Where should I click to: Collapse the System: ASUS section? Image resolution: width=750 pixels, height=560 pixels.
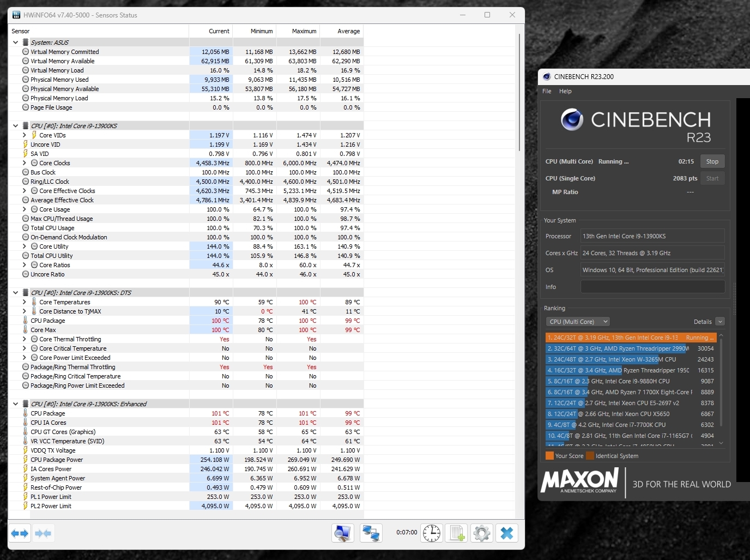coord(15,43)
